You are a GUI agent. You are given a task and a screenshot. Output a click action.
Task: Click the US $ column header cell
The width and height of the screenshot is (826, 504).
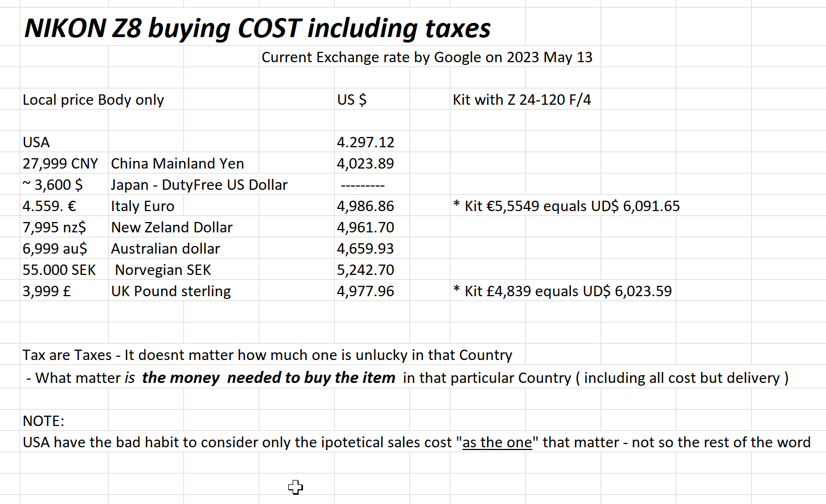pyautogui.click(x=352, y=100)
